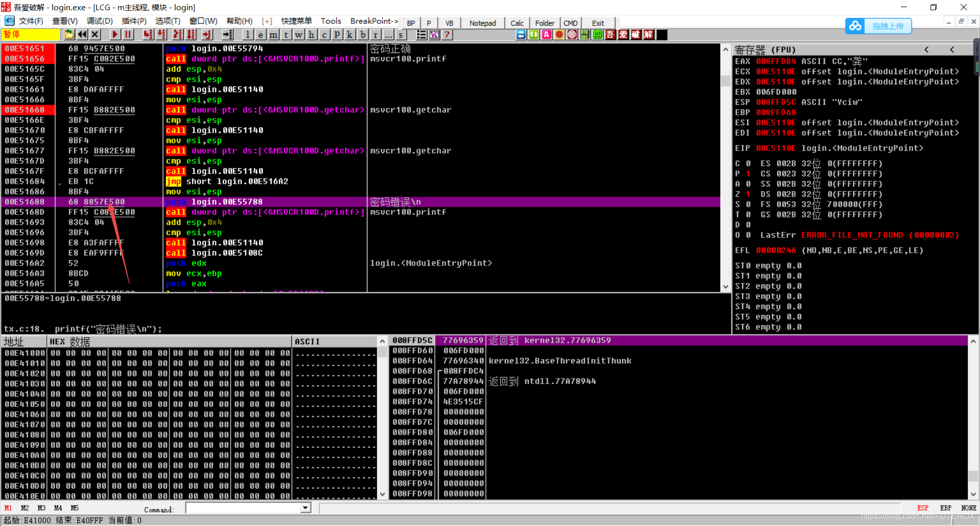Screen dimensions: 980x526
Task: Click the green binary 010 plugin icon
Action: coord(584,34)
